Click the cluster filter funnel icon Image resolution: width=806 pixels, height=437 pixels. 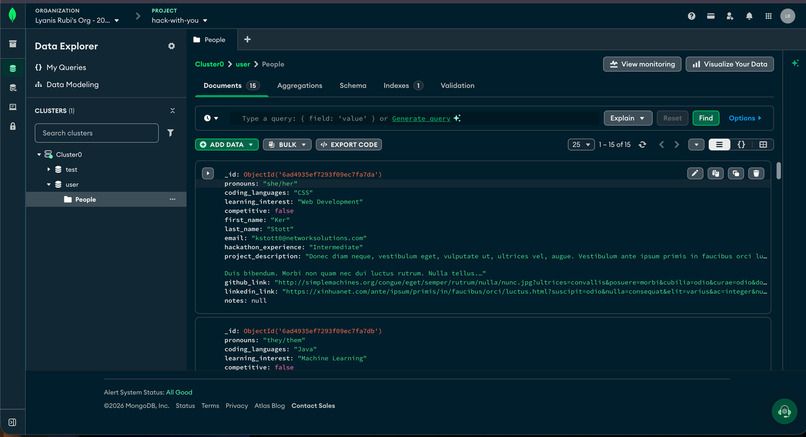pyautogui.click(x=170, y=133)
